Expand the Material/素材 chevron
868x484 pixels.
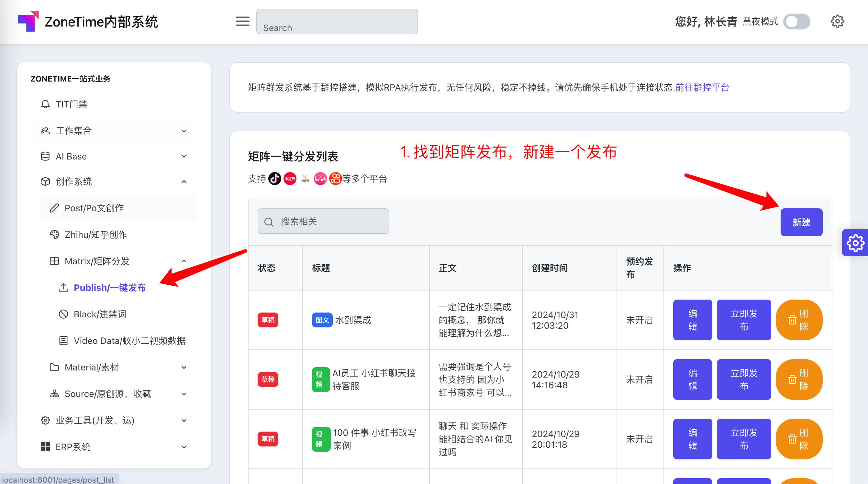(184, 367)
